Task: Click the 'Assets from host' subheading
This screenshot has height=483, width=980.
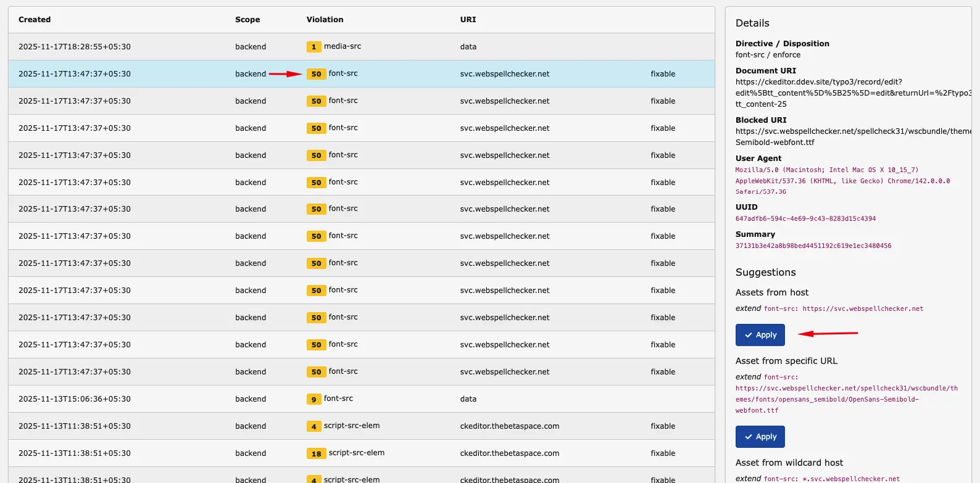Action: [x=771, y=292]
